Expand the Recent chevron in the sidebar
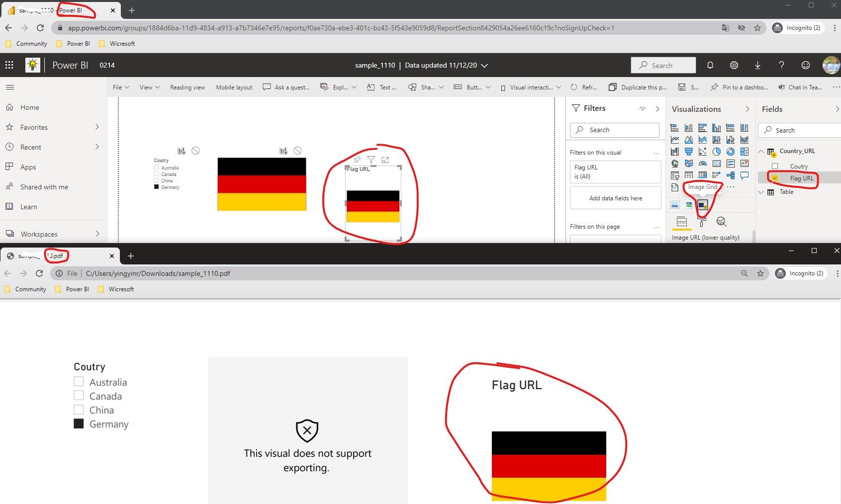The width and height of the screenshot is (841, 504). (97, 147)
